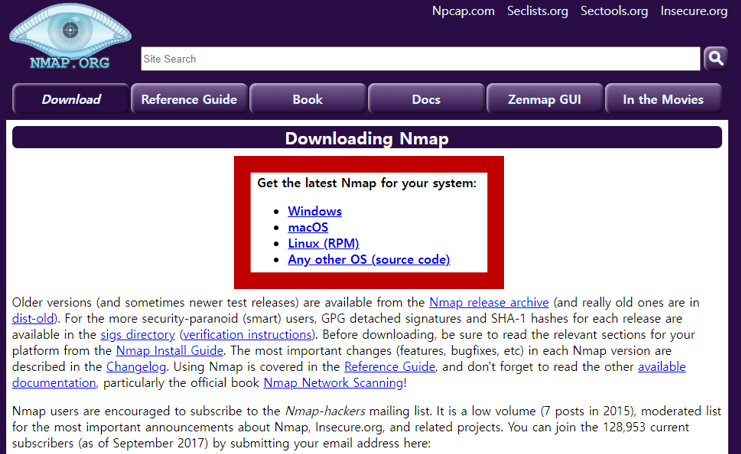Open the Docs tab
This screenshot has width=741, height=454.
[426, 99]
